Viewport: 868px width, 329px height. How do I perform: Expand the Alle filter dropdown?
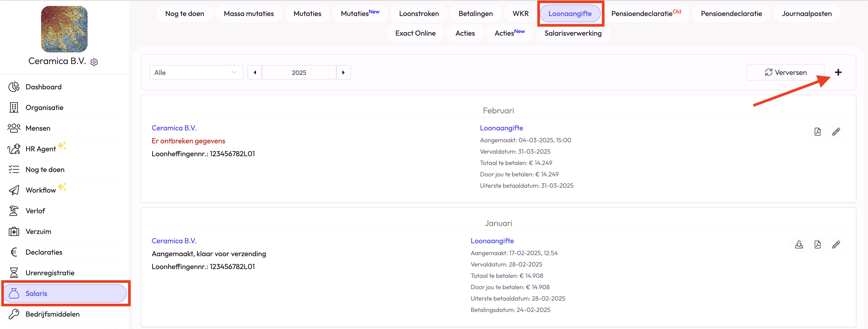pyautogui.click(x=196, y=72)
